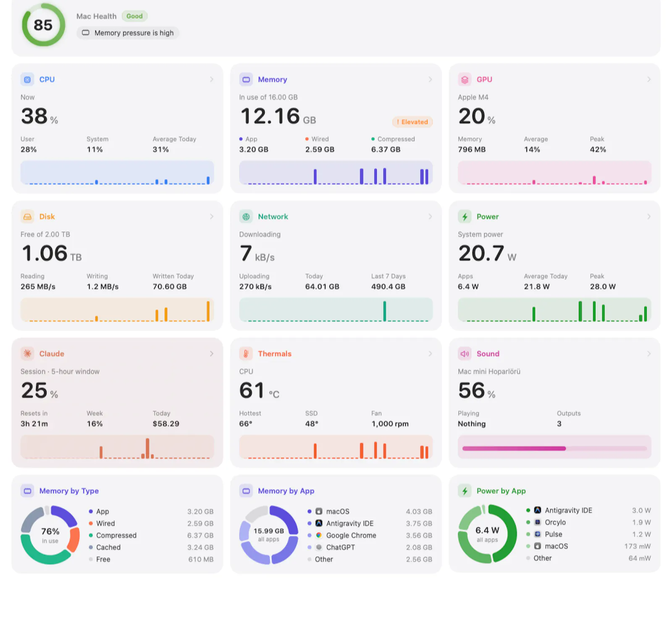672x640 pixels.
Task: Click the Memory by Type title
Action: coord(69,491)
